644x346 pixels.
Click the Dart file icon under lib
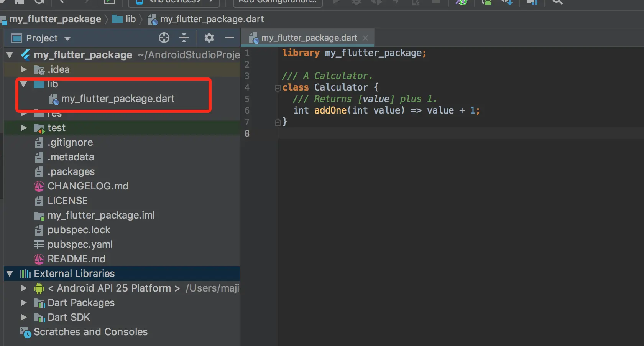pyautogui.click(x=54, y=99)
